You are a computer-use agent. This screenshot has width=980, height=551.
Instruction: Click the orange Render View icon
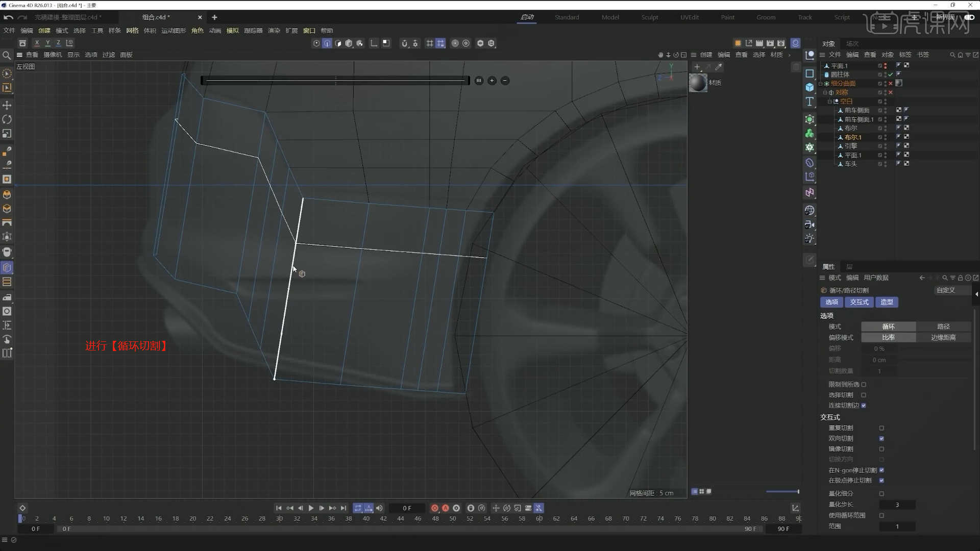click(x=738, y=43)
